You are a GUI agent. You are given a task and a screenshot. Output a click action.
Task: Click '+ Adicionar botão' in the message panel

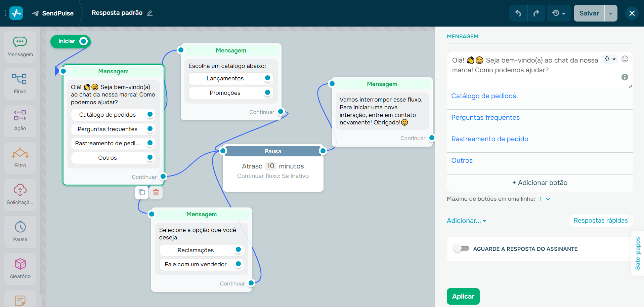[x=540, y=183]
